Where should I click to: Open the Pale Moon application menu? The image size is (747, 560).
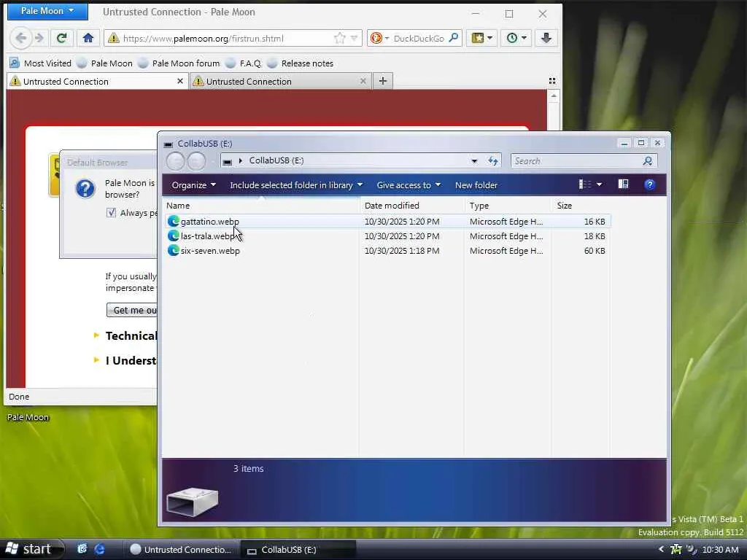coord(47,10)
